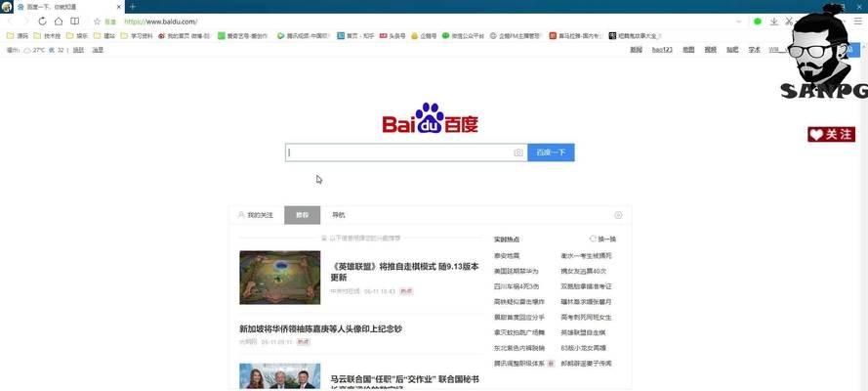Open the Himalaya 喜马拉雅 bookmark
Screen dimensions: 868x391
(575, 36)
